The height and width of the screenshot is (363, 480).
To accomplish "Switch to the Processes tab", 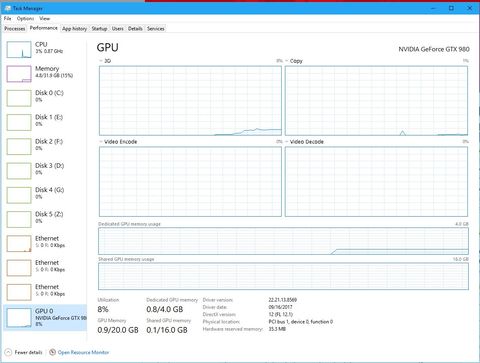I will 15,29.
